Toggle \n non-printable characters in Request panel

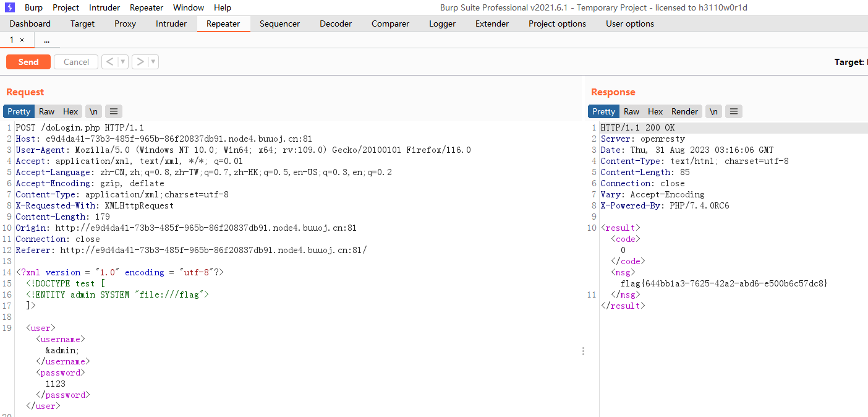[93, 111]
